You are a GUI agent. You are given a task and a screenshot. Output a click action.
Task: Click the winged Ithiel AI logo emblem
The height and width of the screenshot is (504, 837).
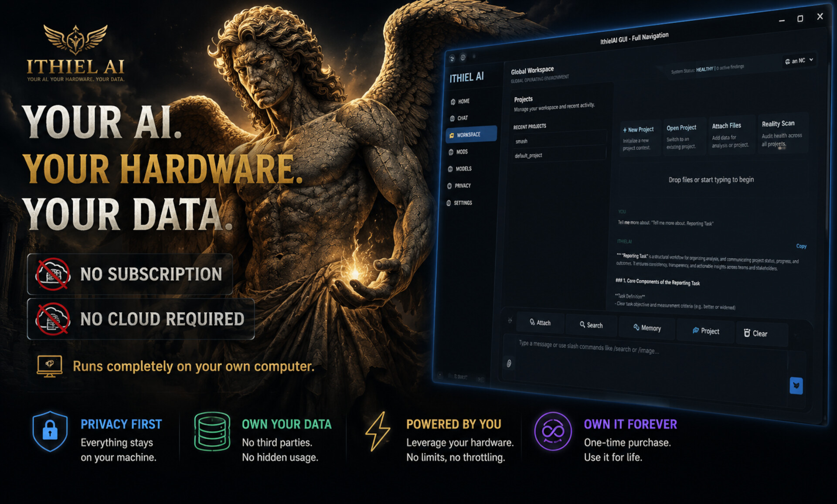pos(75,40)
